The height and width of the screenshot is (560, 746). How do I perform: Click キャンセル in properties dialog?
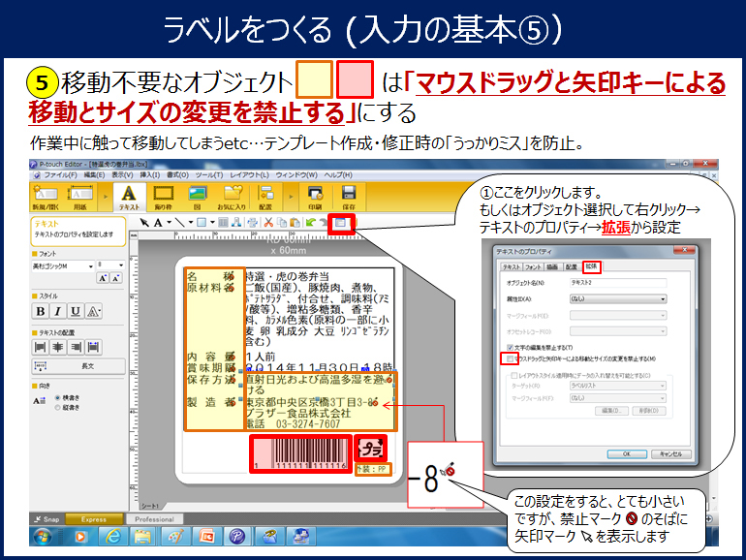[671, 453]
